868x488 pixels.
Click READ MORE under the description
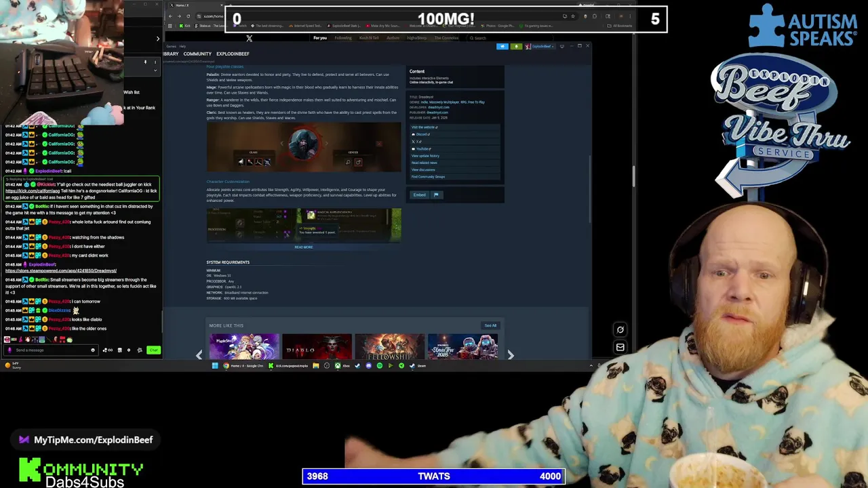[304, 247]
